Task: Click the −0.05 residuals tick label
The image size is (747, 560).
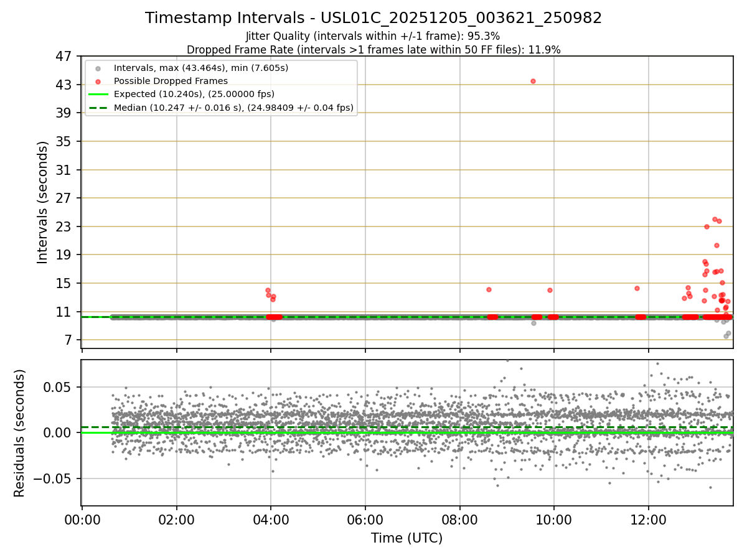Action: [55, 479]
